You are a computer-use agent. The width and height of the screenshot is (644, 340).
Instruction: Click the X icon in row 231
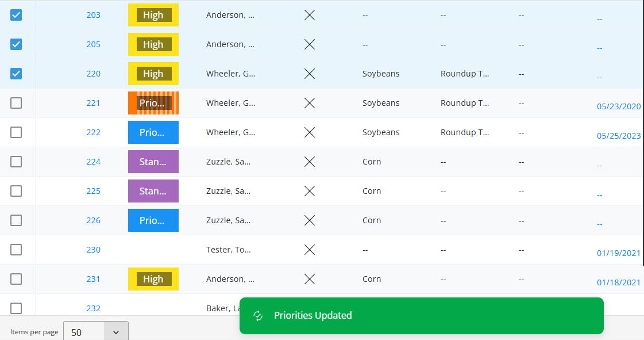tap(310, 279)
